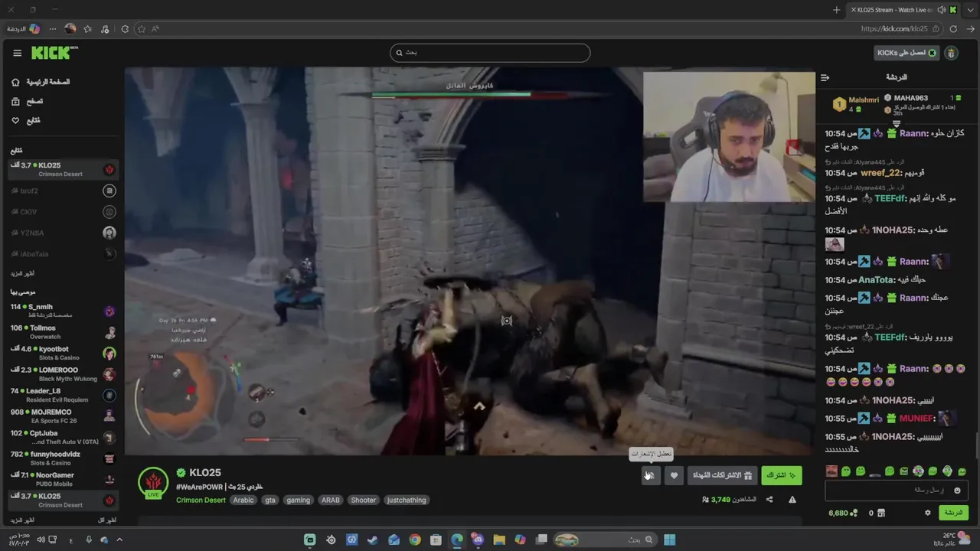Open followed channel iAboTaia

(x=64, y=253)
